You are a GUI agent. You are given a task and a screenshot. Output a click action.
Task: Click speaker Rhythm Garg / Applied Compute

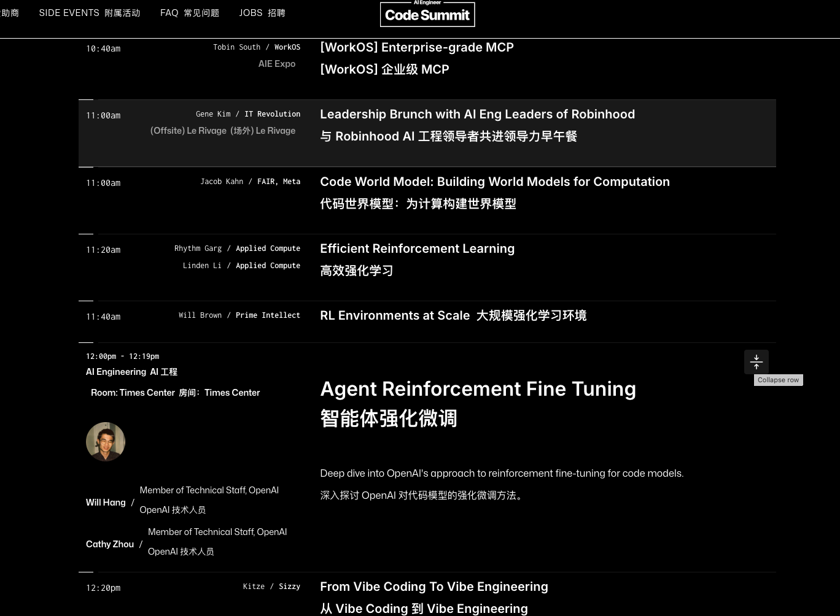238,248
